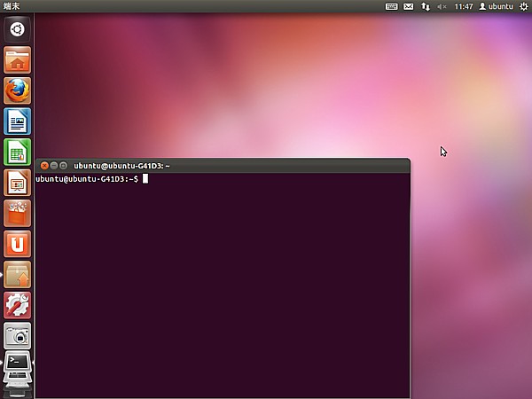
Task: Click the terminal prompt ubuntu@ubuntu-G41D3:~$
Action: (x=87, y=179)
